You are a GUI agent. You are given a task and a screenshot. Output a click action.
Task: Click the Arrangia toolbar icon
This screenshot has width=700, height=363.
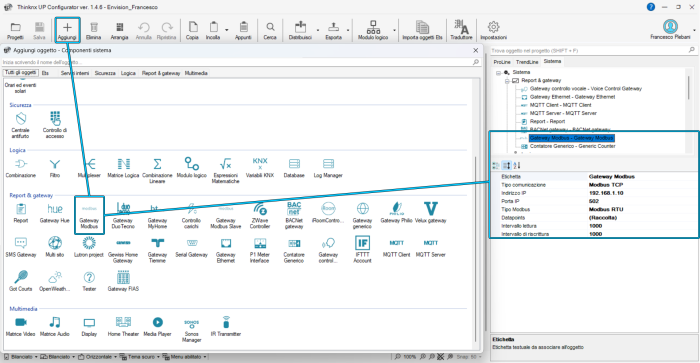pos(119,30)
